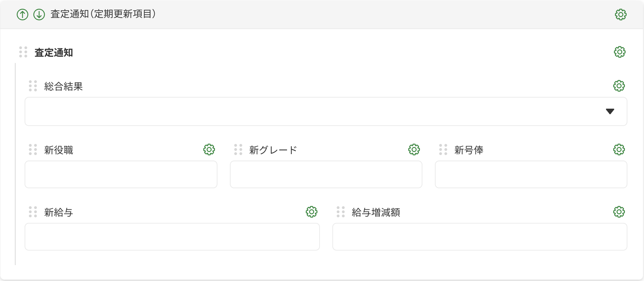Click the 新グレード text input
The width and height of the screenshot is (644, 281).
click(x=326, y=174)
